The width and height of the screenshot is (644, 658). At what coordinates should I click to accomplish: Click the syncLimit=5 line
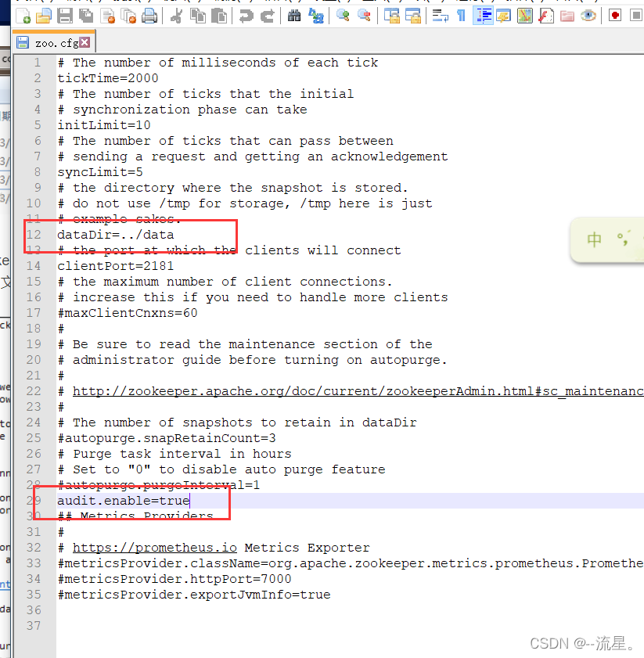(100, 172)
